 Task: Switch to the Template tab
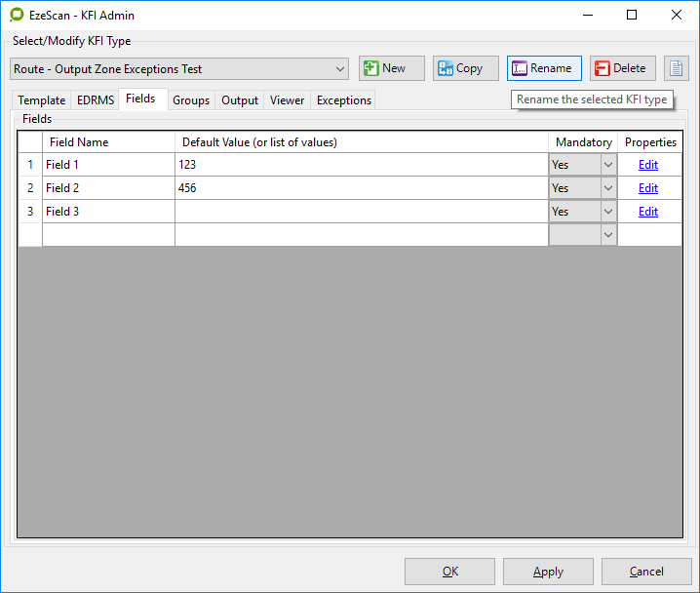click(42, 100)
